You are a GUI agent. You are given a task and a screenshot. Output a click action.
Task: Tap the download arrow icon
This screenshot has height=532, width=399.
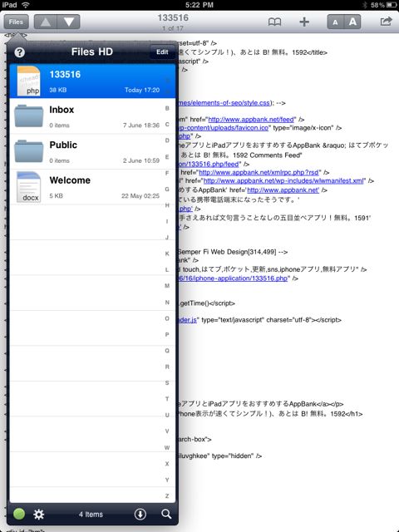(x=140, y=515)
